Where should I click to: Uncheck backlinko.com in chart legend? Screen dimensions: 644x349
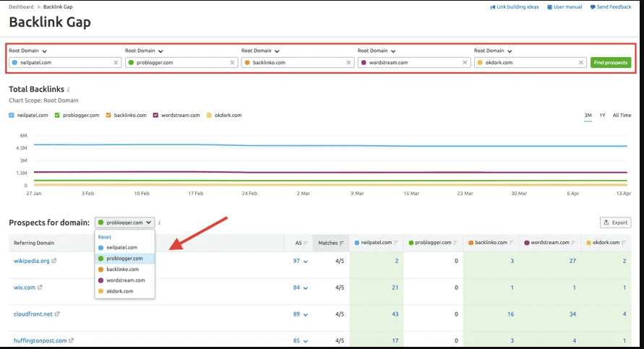108,116
